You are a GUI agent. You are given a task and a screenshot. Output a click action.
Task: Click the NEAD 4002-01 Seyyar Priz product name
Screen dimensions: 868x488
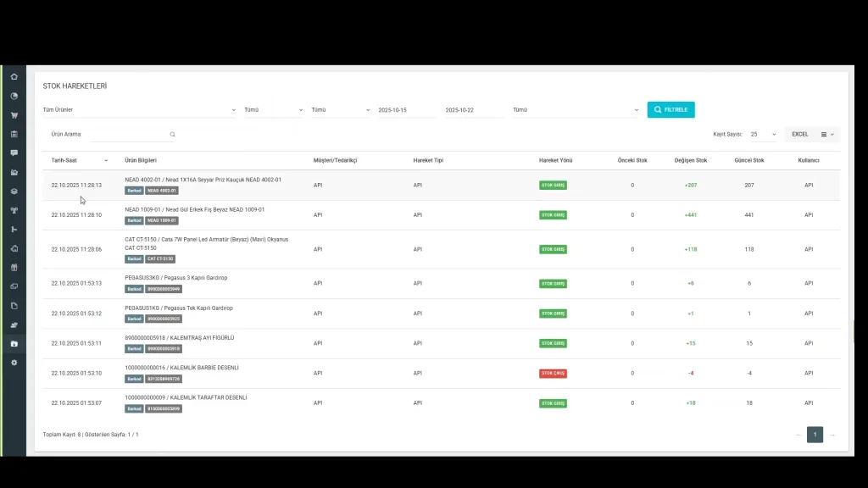[x=203, y=180]
